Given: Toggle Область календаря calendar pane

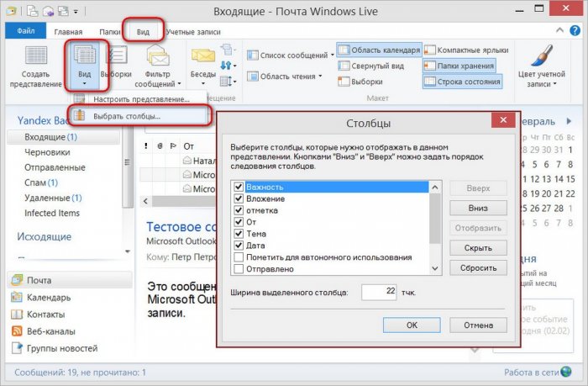Looking at the screenshot, I should [x=379, y=50].
